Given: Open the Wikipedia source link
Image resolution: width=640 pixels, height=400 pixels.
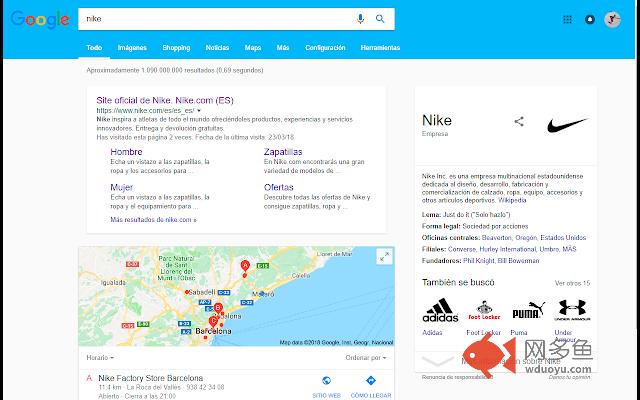Looking at the screenshot, I should (512, 200).
